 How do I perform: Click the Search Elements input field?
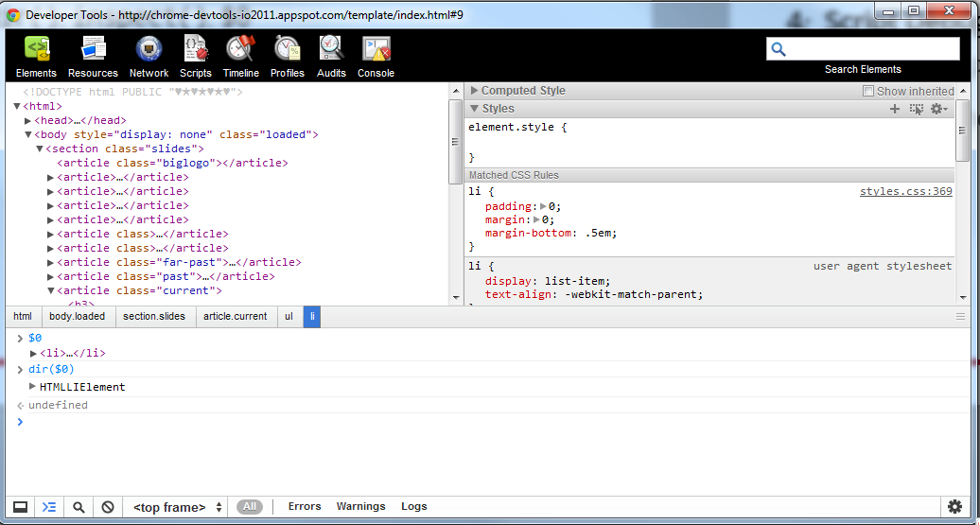pos(863,49)
